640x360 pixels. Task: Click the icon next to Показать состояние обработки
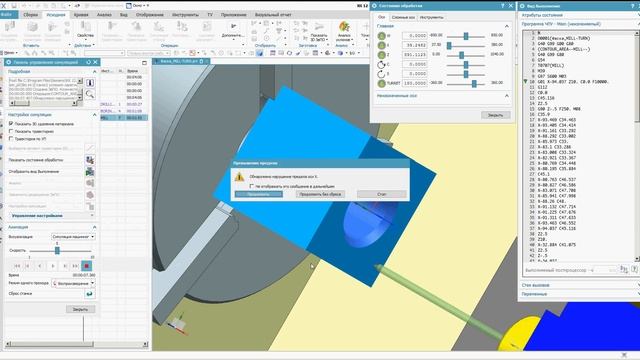point(90,160)
